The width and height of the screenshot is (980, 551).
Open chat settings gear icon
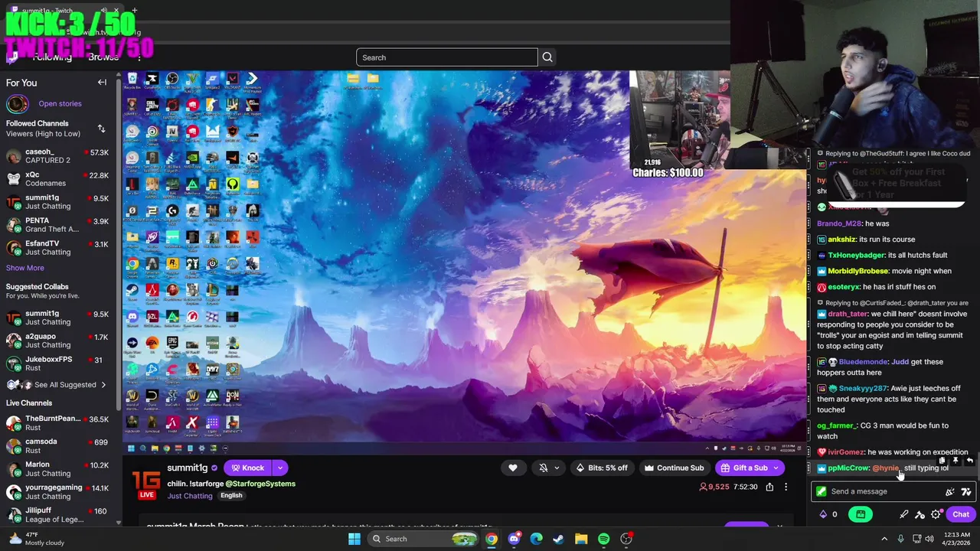[x=936, y=515]
